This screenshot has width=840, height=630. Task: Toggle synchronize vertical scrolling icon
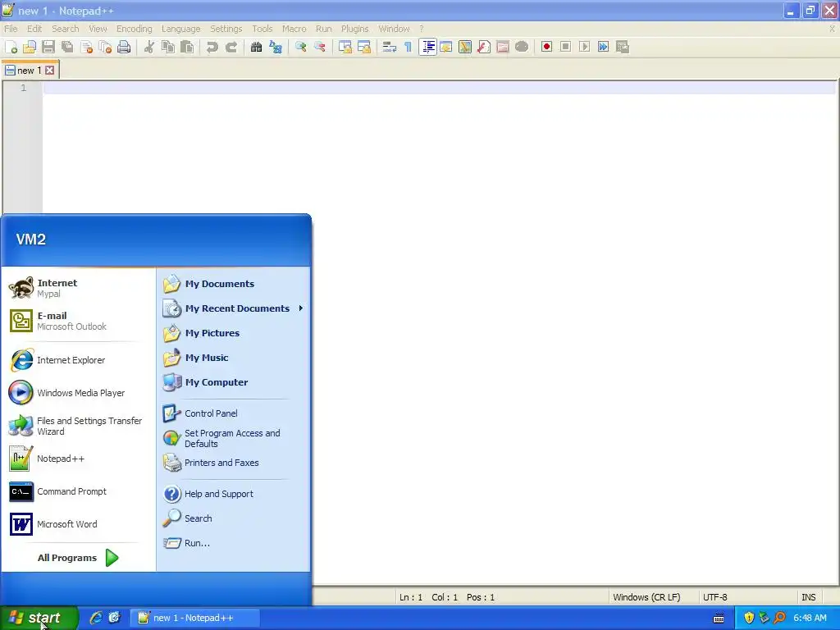345,47
